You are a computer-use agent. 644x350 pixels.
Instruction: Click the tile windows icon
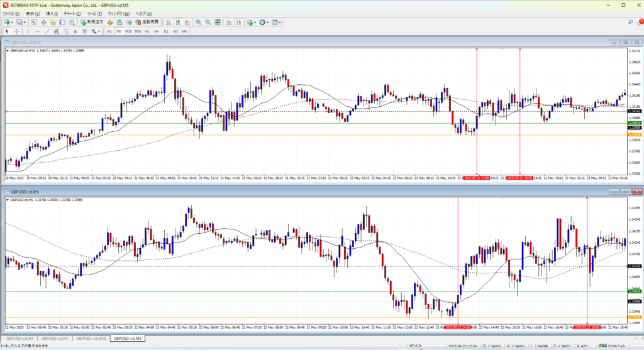pyautogui.click(x=218, y=22)
